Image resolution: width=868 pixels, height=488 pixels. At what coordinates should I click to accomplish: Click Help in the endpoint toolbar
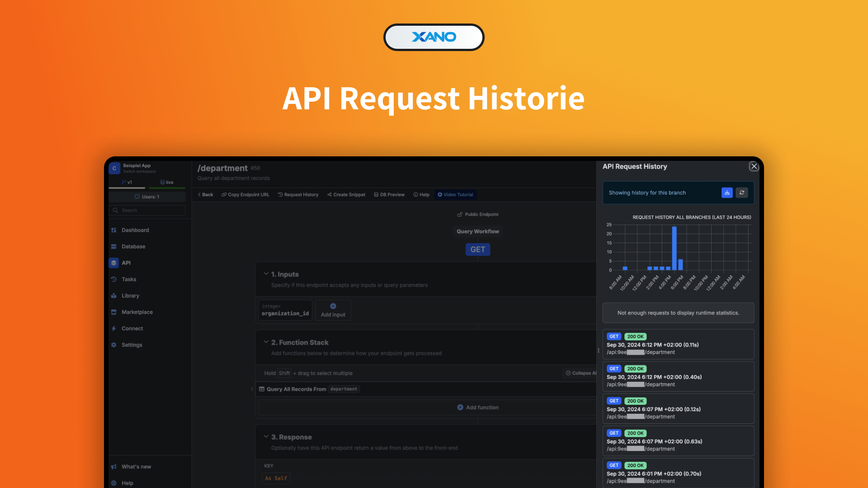[x=421, y=195]
